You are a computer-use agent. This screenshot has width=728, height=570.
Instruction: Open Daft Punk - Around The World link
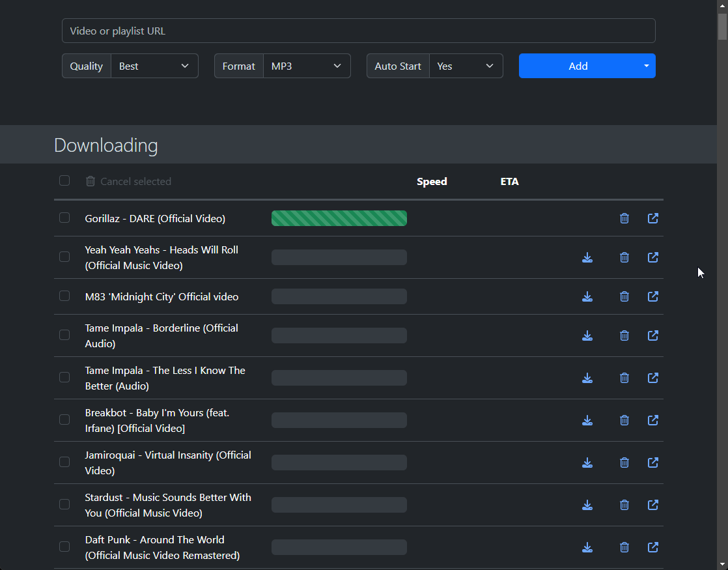pos(652,547)
